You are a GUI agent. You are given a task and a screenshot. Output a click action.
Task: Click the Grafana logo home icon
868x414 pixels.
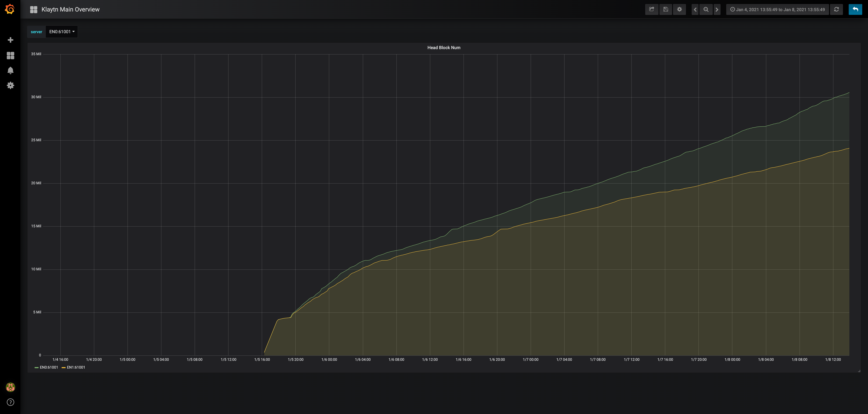(x=10, y=9)
